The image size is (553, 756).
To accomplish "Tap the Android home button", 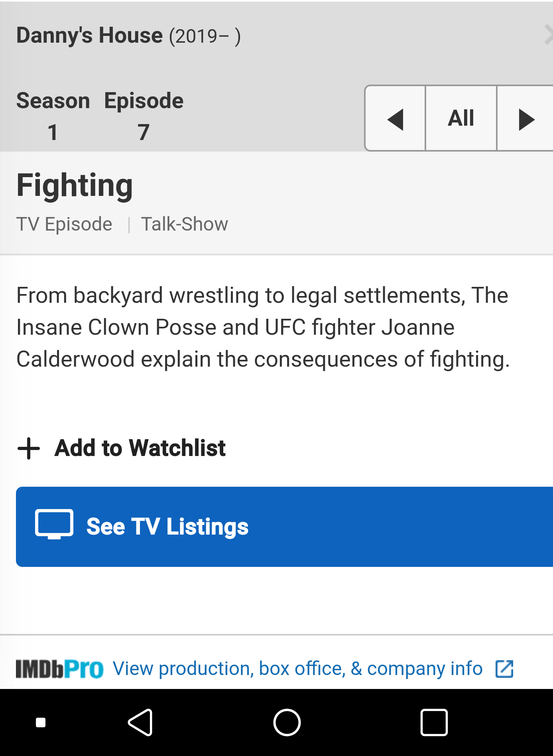I will point(287,722).
